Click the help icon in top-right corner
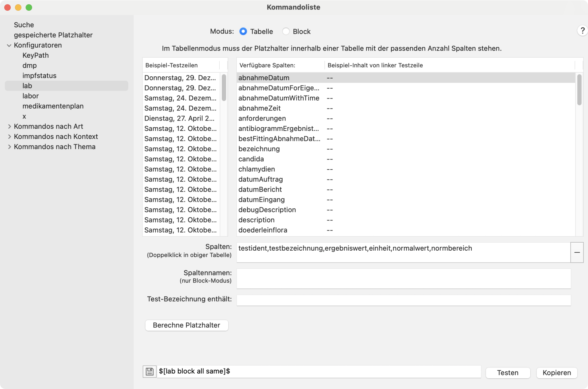Viewport: 588px width, 389px height. [582, 31]
